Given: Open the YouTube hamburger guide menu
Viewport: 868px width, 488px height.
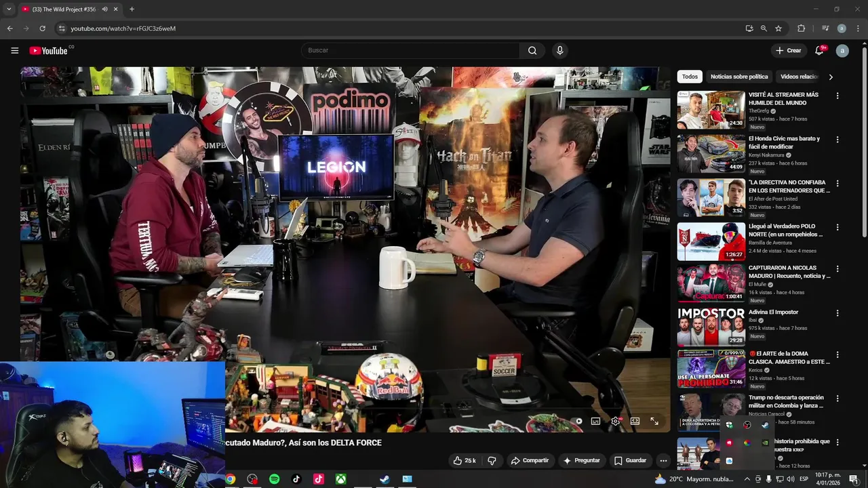Looking at the screenshot, I should [x=14, y=51].
